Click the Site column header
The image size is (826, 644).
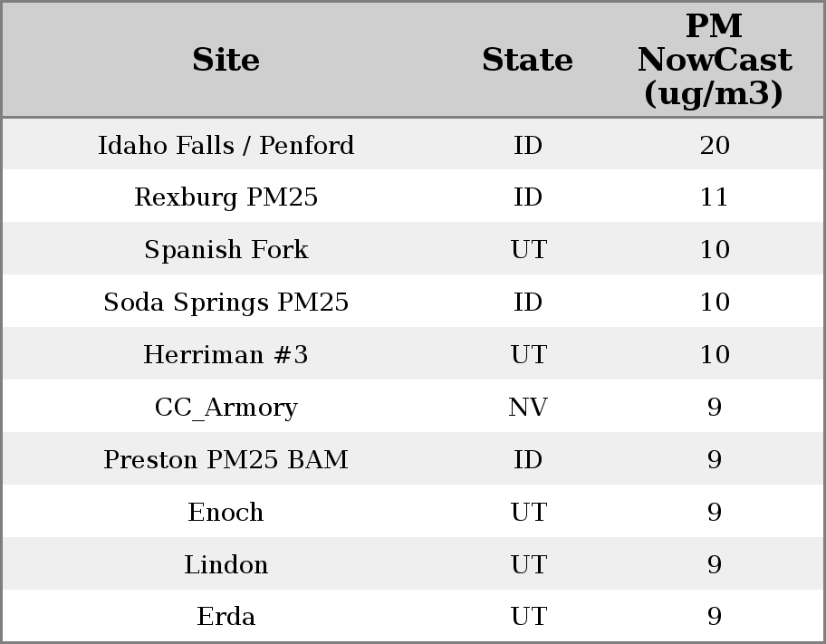click(x=226, y=61)
